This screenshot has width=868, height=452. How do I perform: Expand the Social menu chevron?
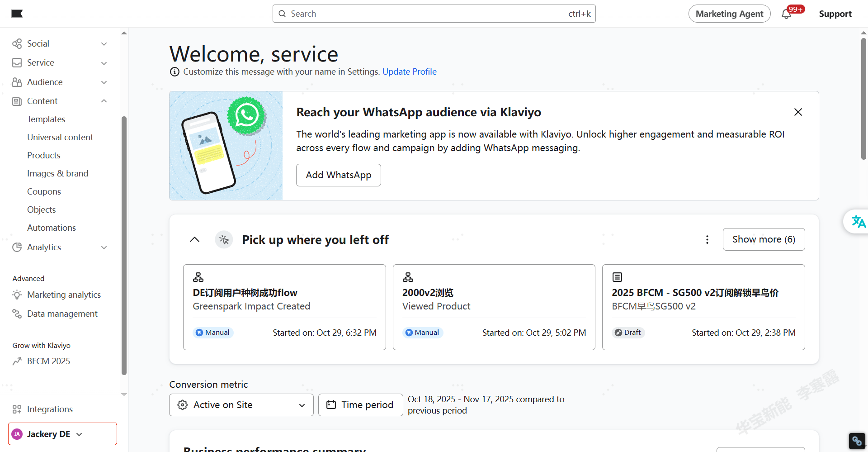[104, 44]
